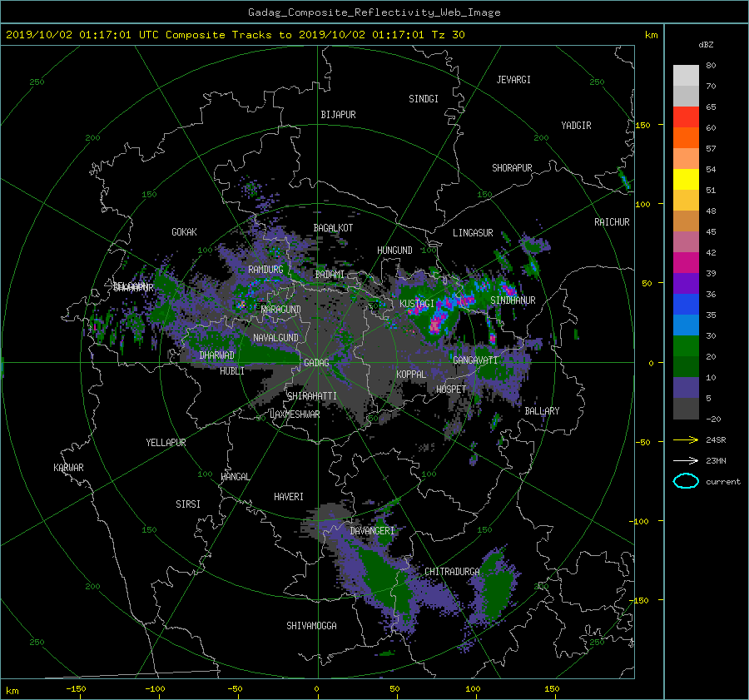Click the HAVERI city label
The width and height of the screenshot is (749, 700).
tap(289, 497)
